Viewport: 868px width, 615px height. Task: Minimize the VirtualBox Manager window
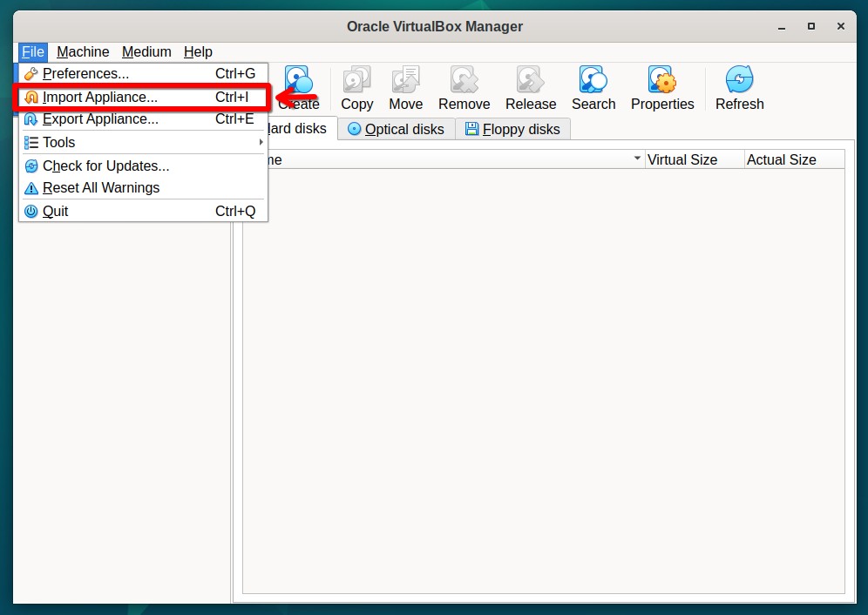[x=782, y=27]
